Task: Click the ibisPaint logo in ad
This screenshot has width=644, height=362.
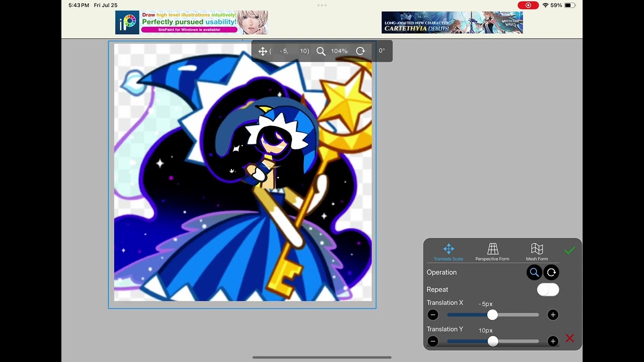Action: tap(127, 23)
